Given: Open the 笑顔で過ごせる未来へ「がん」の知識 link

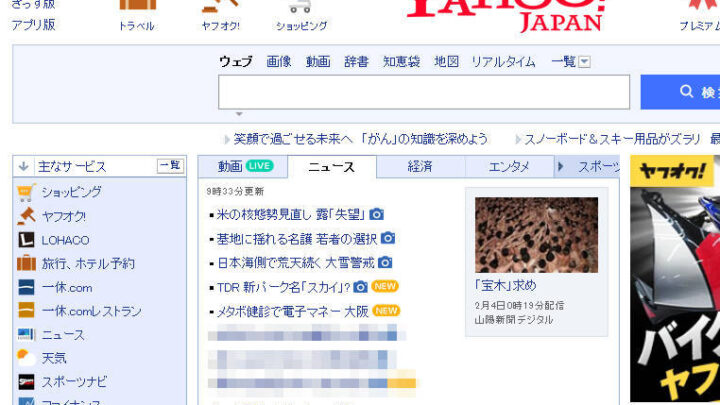Looking at the screenshot, I should tap(361, 139).
